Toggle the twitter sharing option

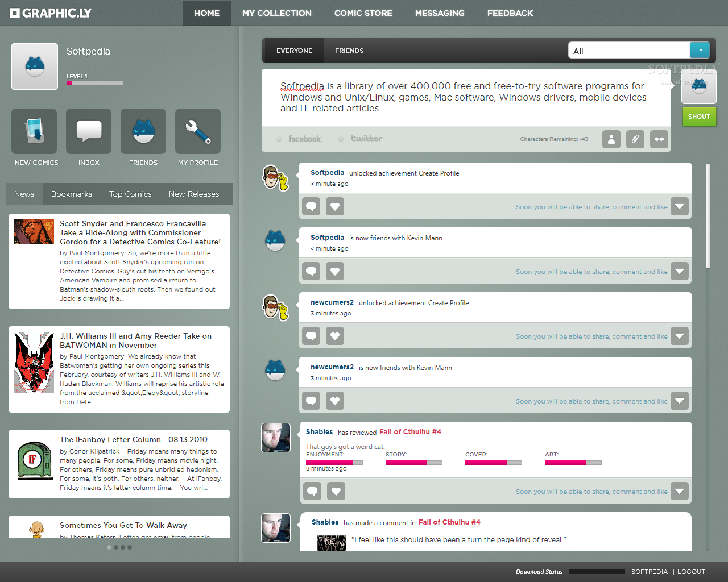pos(361,139)
